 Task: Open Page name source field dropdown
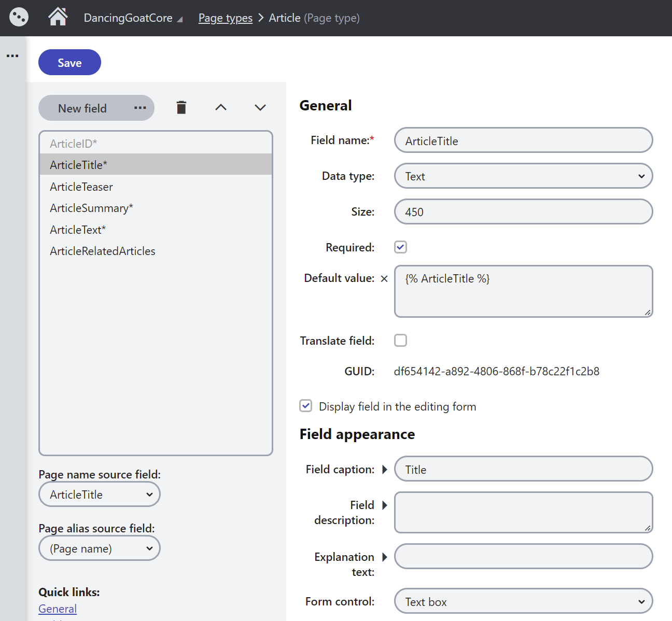click(100, 495)
